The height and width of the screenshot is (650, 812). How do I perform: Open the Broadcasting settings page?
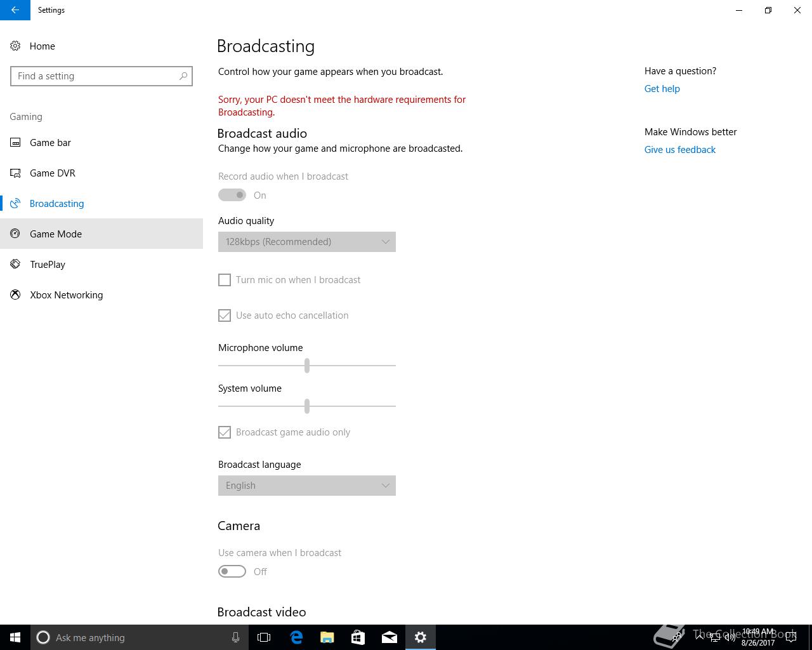[x=101, y=204]
